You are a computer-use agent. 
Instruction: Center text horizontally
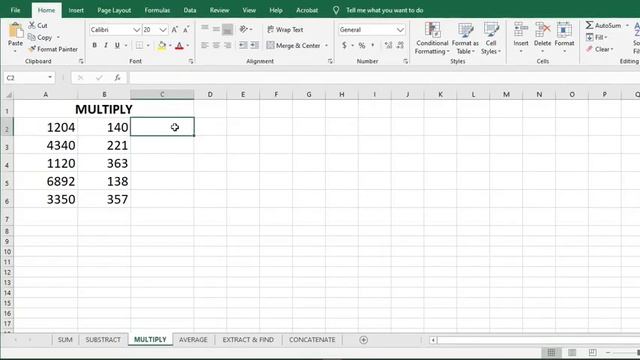click(x=216, y=45)
